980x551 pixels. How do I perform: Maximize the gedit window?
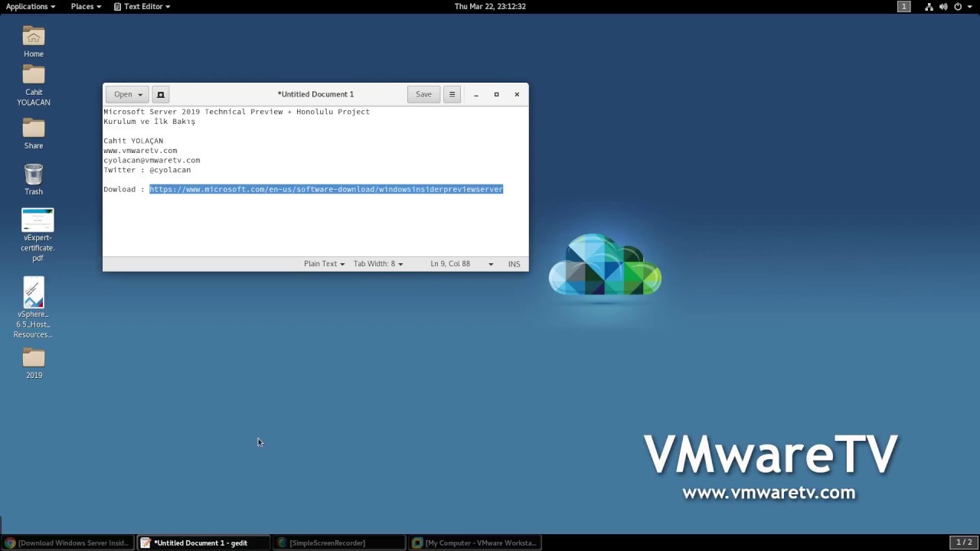(496, 94)
